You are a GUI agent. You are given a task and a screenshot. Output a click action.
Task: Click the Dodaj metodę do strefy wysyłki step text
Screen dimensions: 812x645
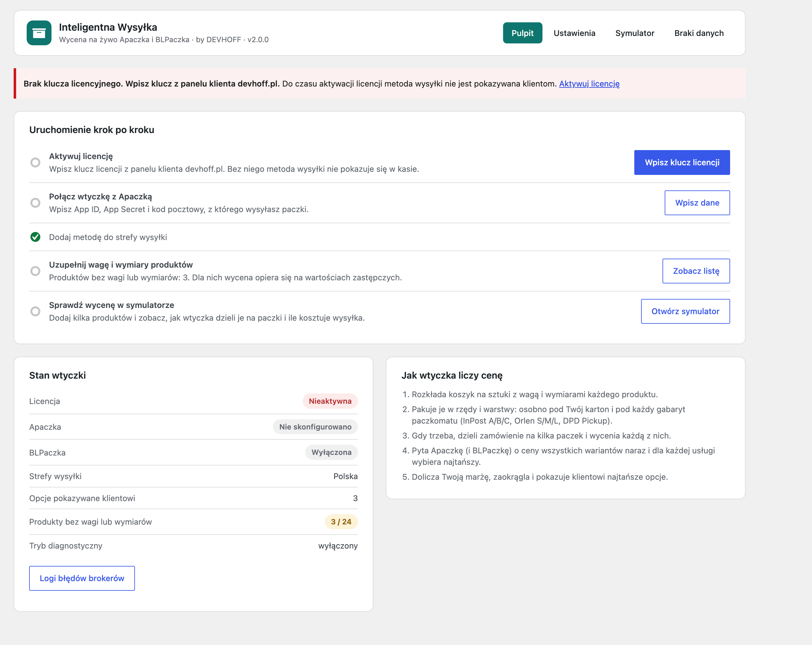(108, 237)
